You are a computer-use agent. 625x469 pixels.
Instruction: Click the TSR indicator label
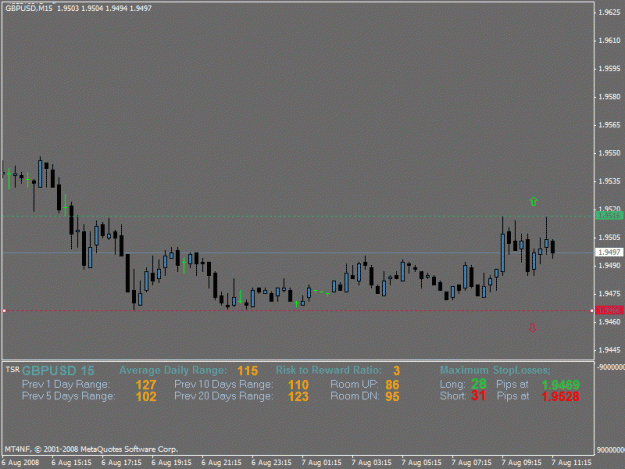12,369
